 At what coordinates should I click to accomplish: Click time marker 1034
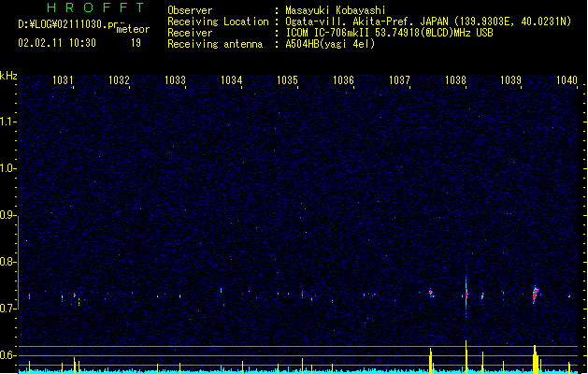(232, 80)
